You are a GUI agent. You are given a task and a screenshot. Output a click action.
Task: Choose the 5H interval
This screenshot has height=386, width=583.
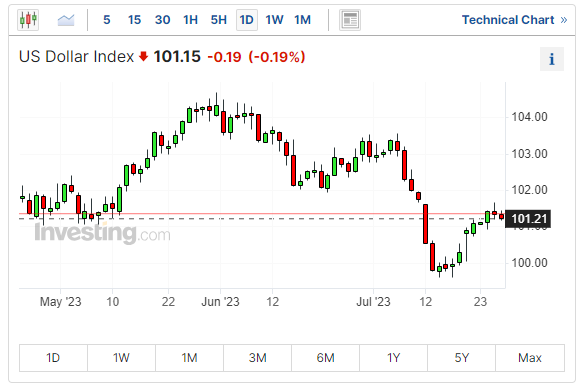(219, 20)
